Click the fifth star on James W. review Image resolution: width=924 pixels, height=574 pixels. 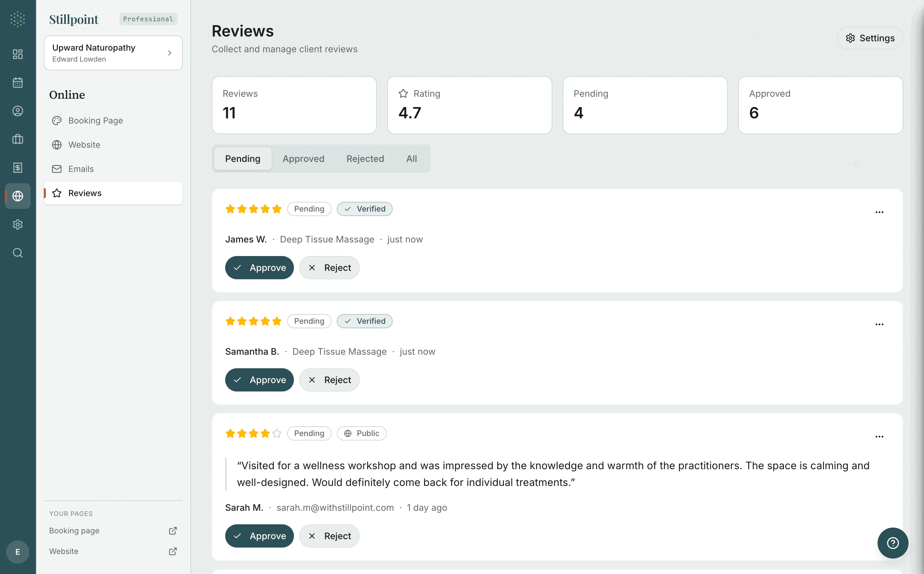277,209
